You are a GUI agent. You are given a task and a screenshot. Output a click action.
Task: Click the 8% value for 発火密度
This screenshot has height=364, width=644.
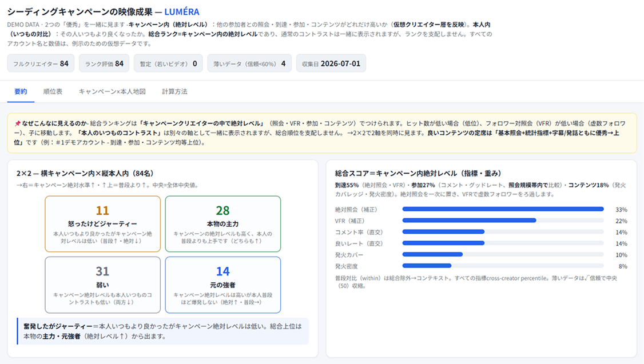[623, 266]
